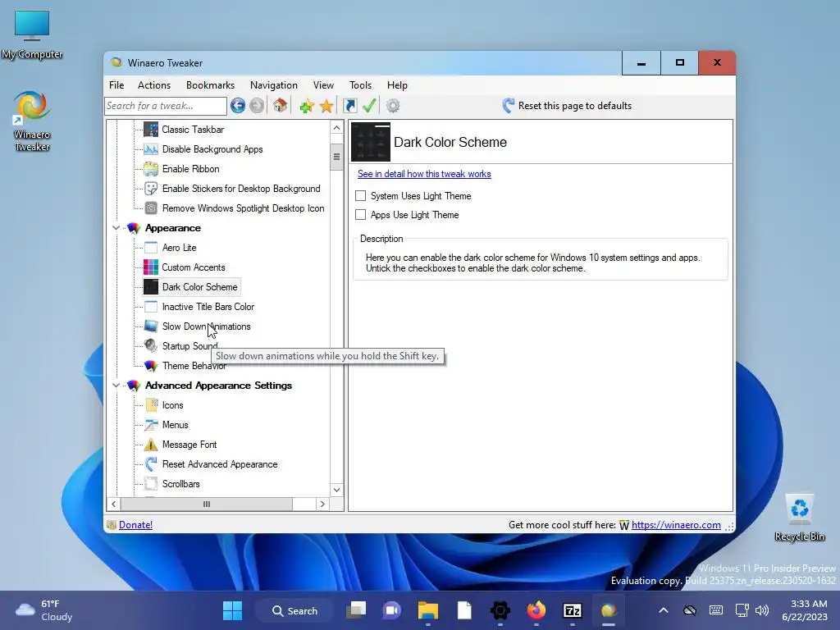Screen dimensions: 840x630
Task: Open File Explorer from the taskbar
Action: point(428,610)
